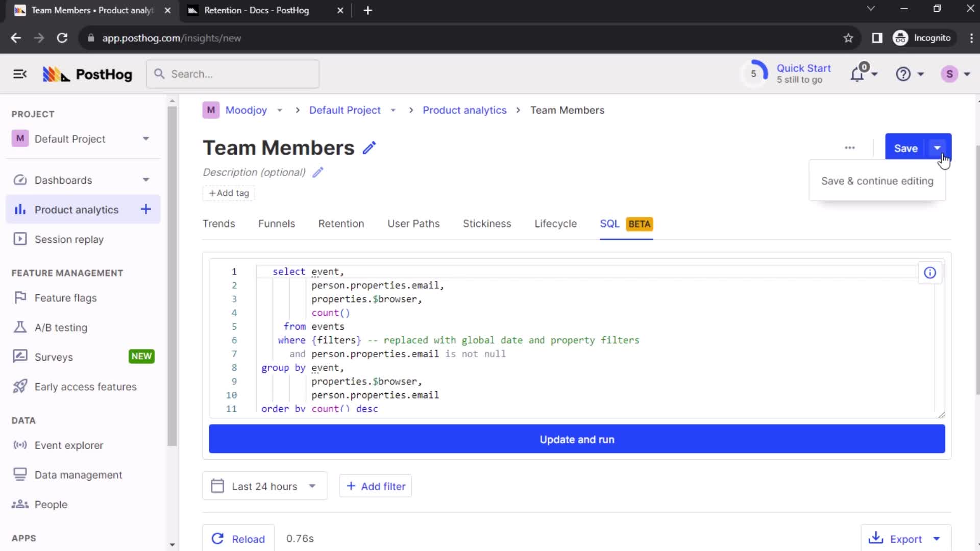Screen dimensions: 980x551
Task: Click the Save & continue editing option
Action: (x=877, y=180)
